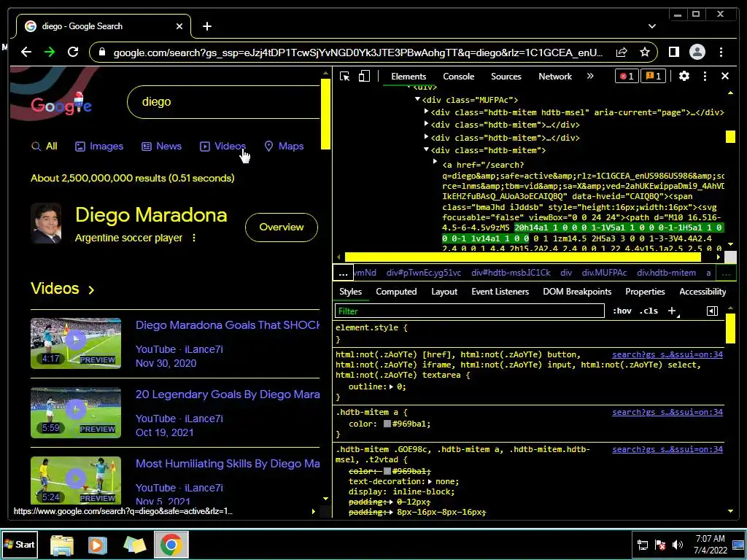Toggle the :hov element state panel
Screen dimensions: 747x560
click(x=622, y=311)
